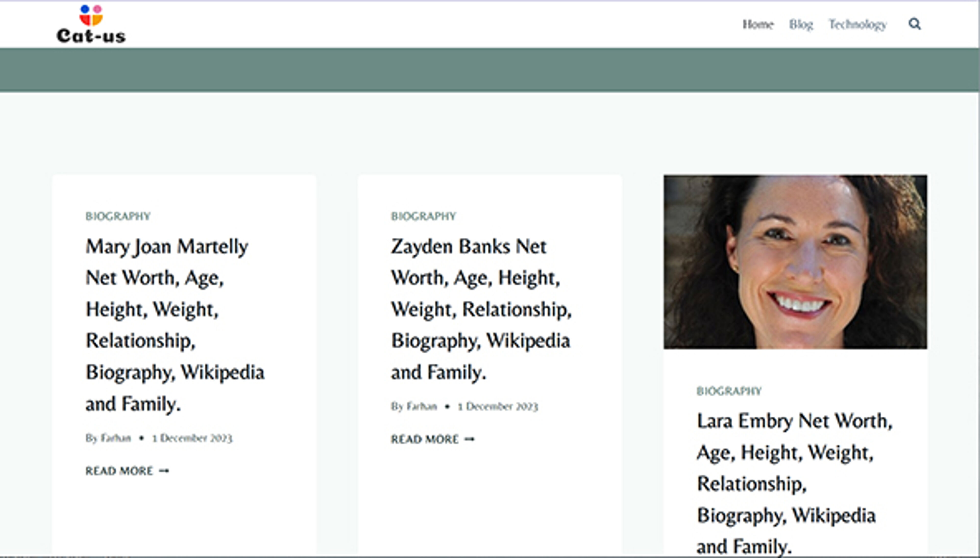Click Read More under Zayden Banks

[424, 439]
